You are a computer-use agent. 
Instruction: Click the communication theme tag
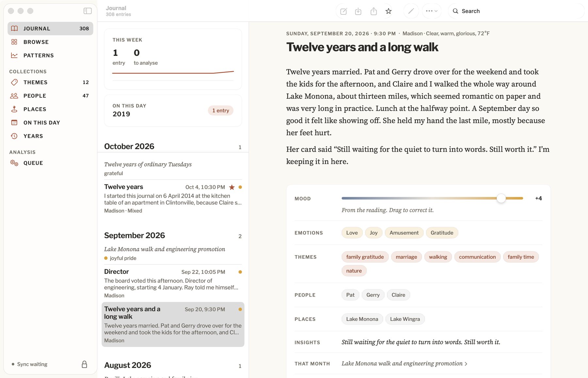(x=477, y=257)
